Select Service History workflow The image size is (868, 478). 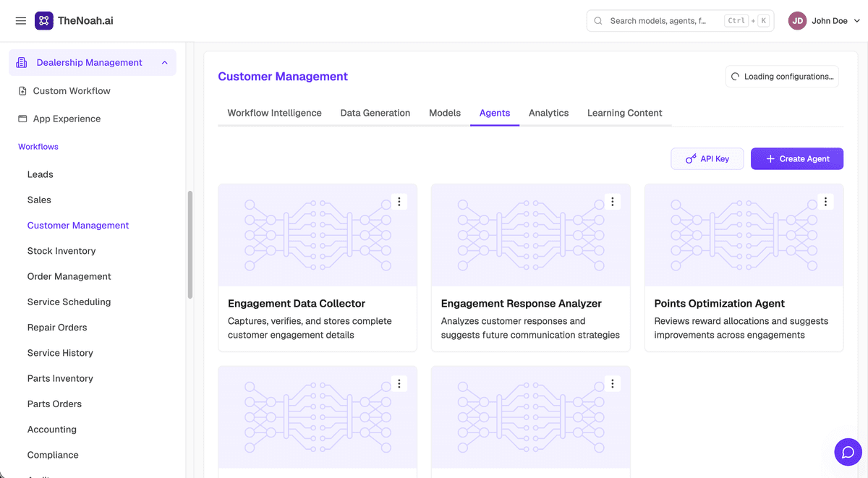pyautogui.click(x=60, y=353)
